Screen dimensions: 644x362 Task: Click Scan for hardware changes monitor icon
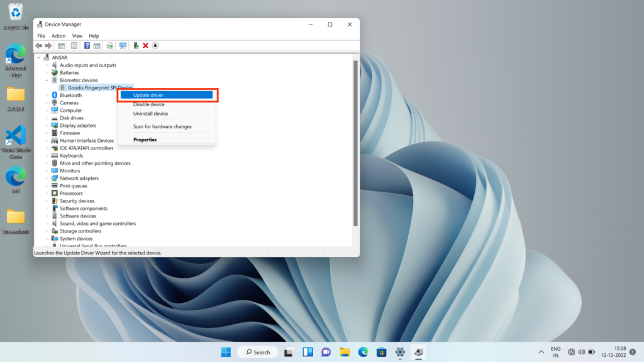tap(123, 45)
